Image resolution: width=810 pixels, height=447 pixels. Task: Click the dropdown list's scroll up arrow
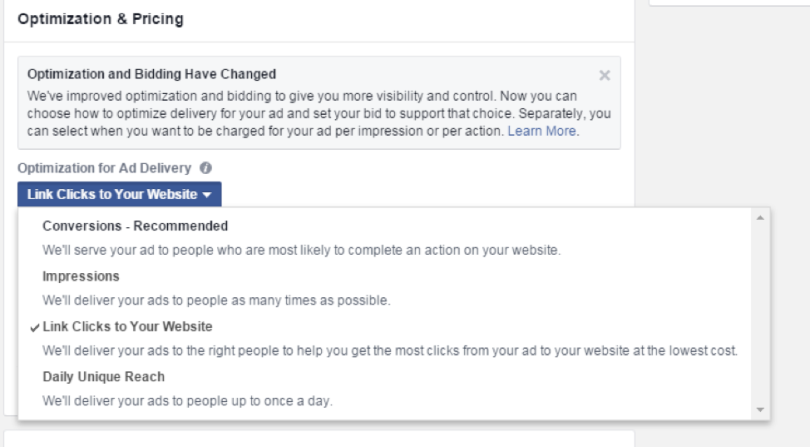761,218
